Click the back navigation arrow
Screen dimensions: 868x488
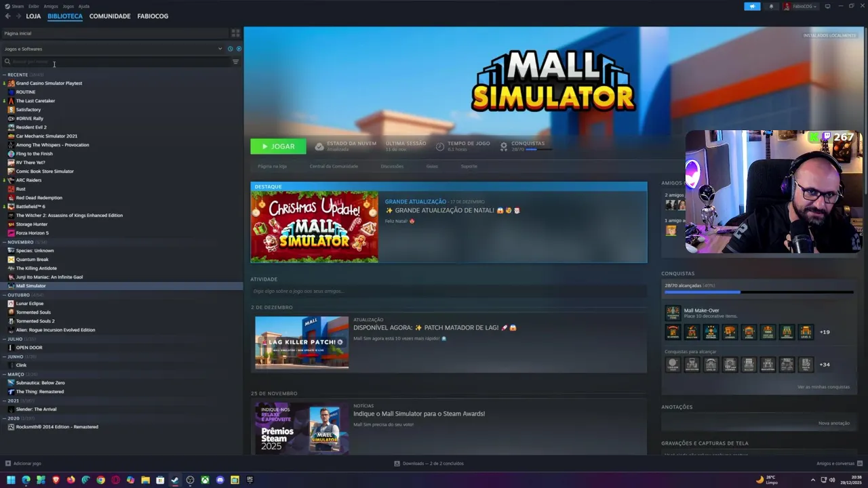7,16
